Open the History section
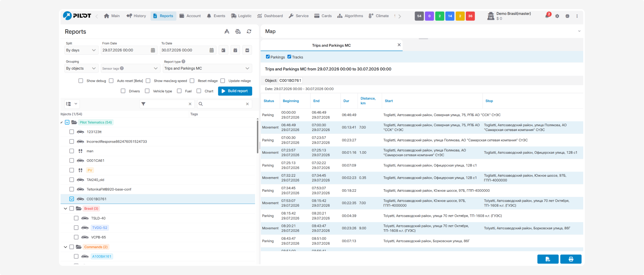Image resolution: width=644 pixels, height=275 pixels. click(x=136, y=16)
